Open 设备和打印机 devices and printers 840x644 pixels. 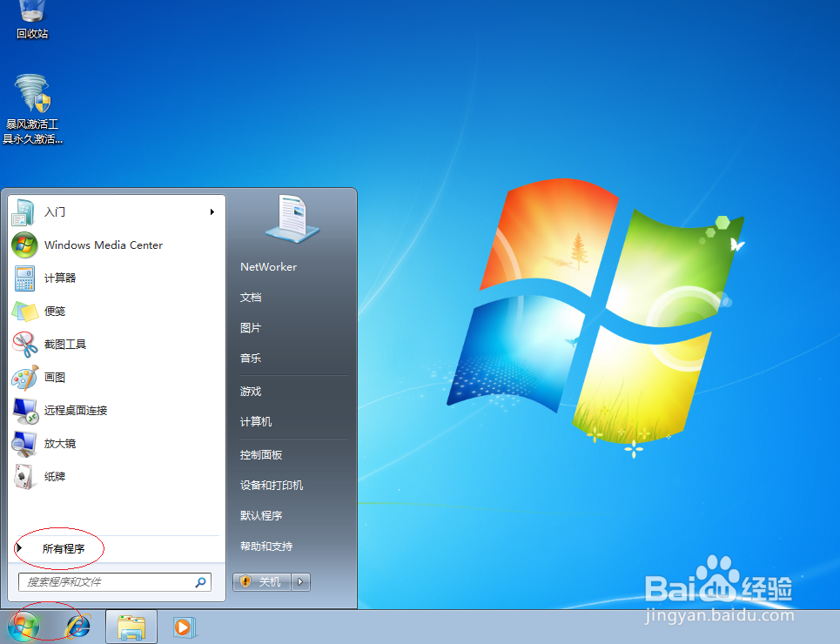click(x=272, y=486)
